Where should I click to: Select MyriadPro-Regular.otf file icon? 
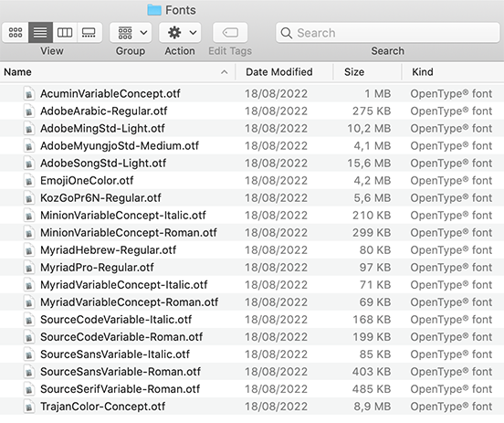29,268
